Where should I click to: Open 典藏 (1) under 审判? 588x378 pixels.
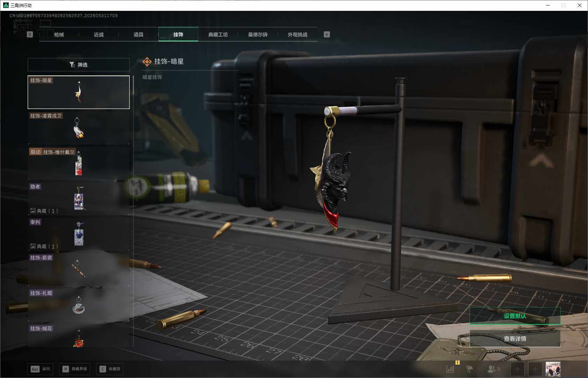44,246
